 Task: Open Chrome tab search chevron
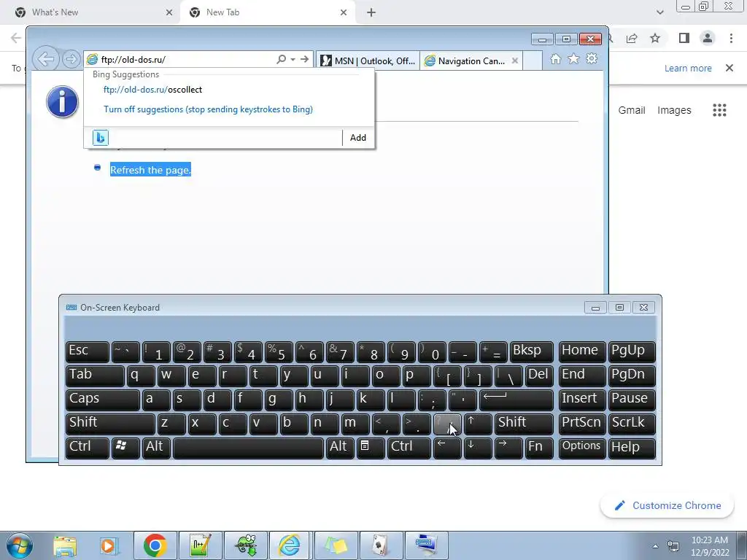tap(659, 12)
